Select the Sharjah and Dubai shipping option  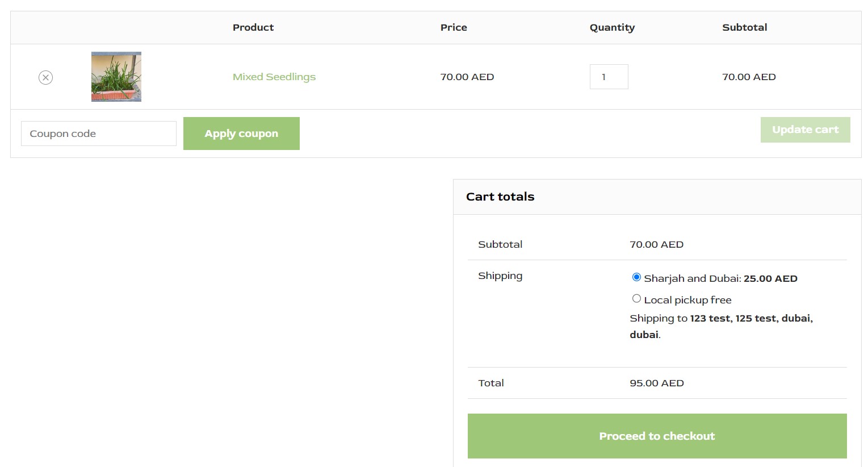636,277
